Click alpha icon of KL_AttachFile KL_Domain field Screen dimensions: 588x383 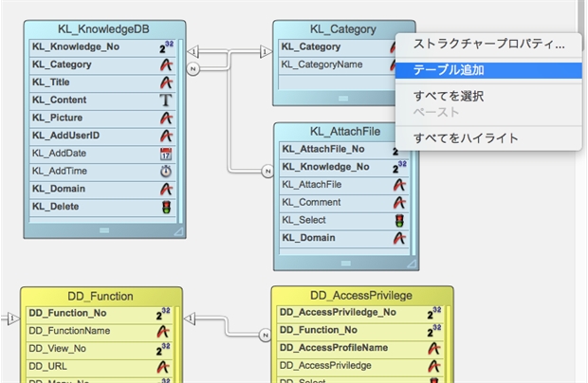399,238
